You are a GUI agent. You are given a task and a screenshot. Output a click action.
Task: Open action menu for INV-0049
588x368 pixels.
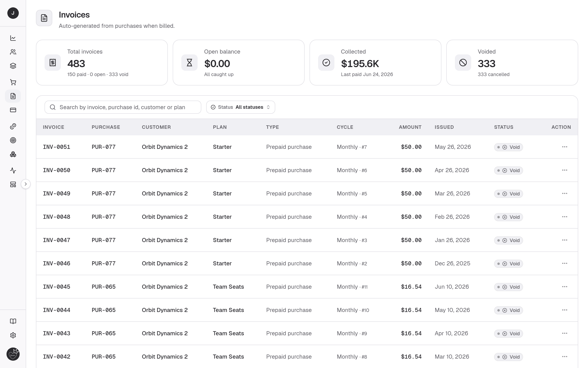[565, 193]
